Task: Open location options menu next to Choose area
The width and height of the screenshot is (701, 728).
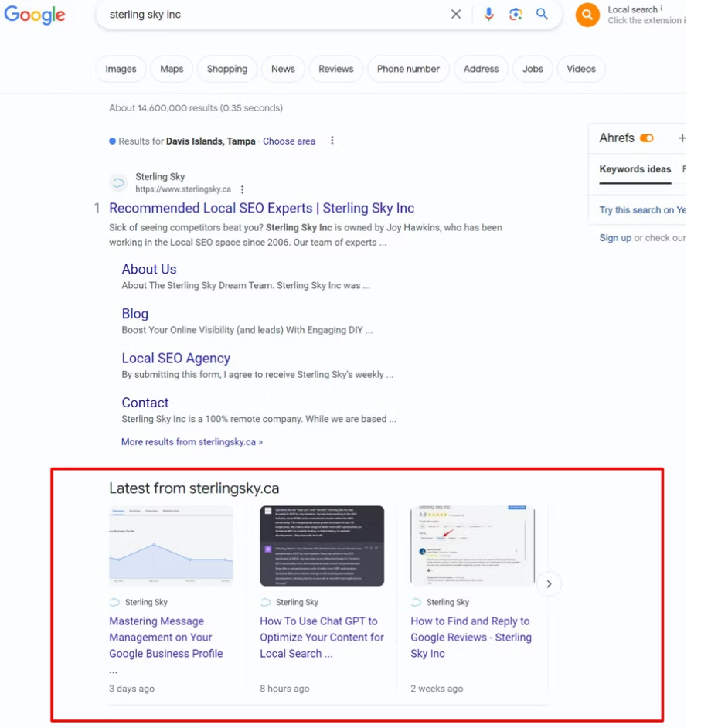Action: pos(332,141)
